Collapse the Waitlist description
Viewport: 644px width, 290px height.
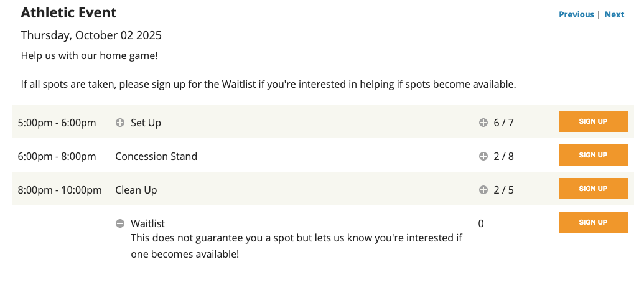(120, 223)
